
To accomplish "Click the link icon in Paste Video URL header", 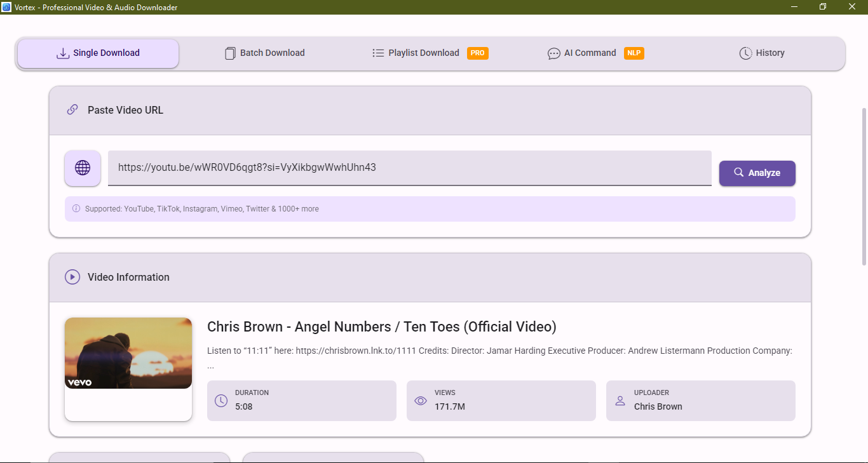I will point(72,110).
